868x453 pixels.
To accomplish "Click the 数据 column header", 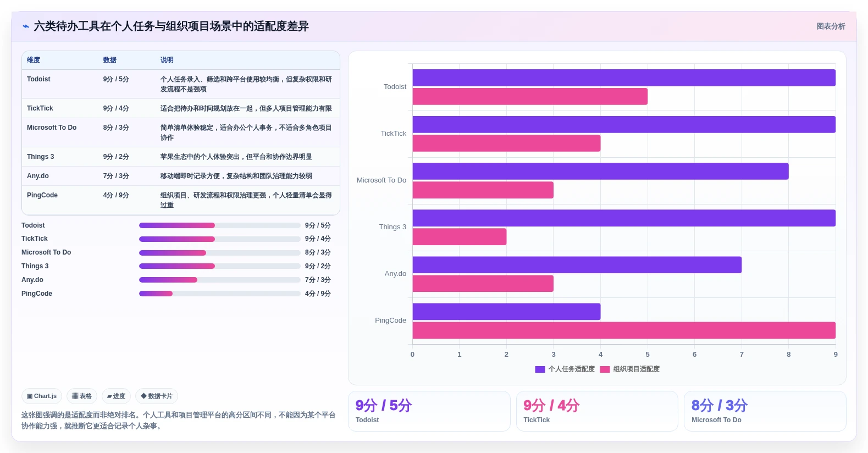I will 110,60.
